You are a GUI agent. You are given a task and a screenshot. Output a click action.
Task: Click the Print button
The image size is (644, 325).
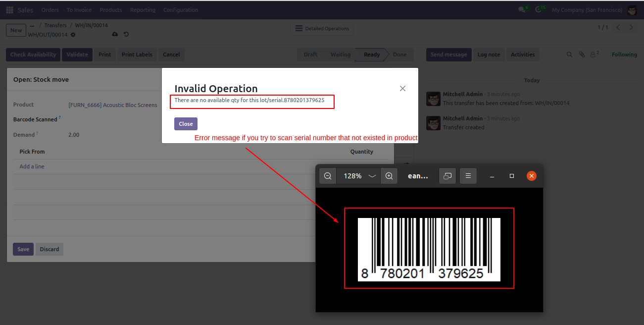coord(105,54)
